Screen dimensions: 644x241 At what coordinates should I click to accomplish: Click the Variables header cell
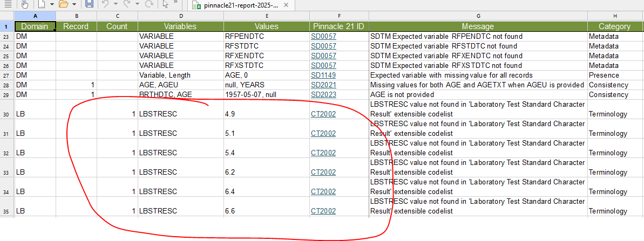point(180,26)
